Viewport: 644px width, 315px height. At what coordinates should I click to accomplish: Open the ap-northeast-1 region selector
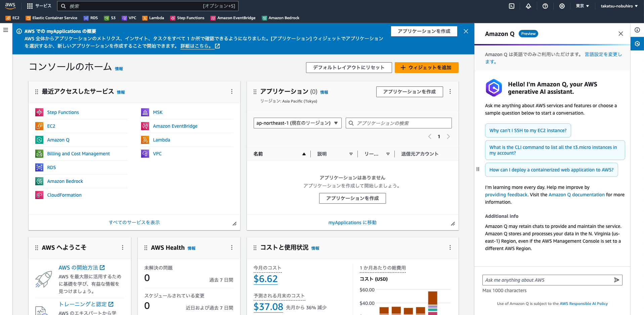coord(297,123)
